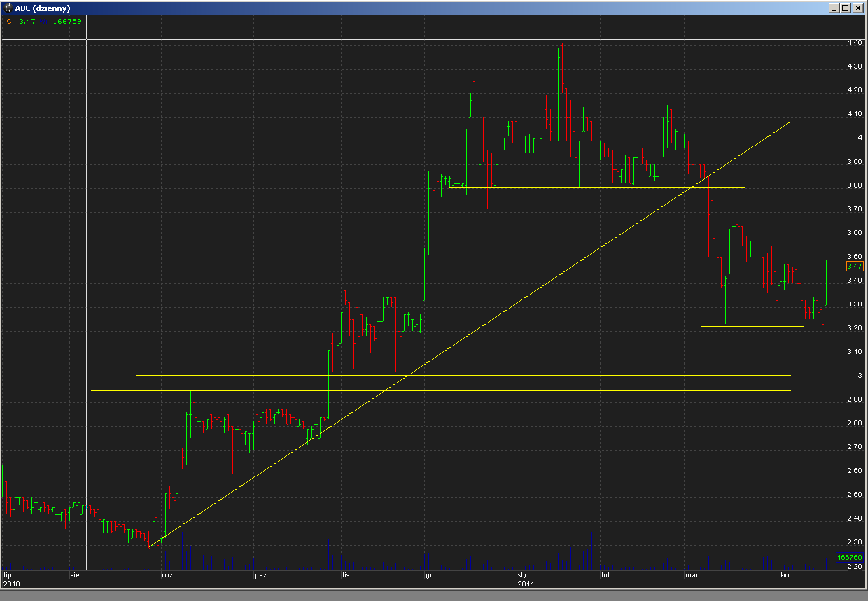The width and height of the screenshot is (868, 601).
Task: Click the 2.80 price axis label
Action: [x=854, y=423]
